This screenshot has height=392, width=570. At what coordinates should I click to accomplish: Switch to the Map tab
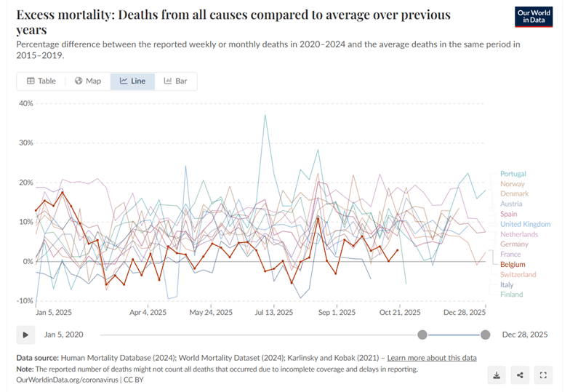point(88,81)
